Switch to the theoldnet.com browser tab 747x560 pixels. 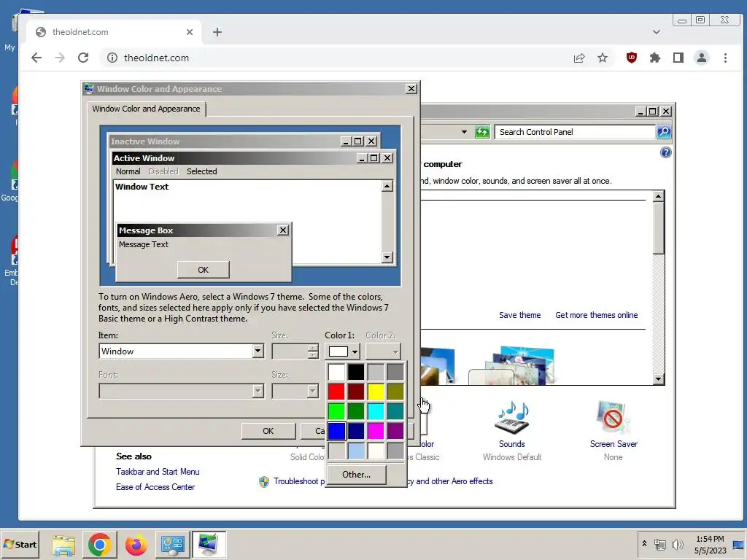tap(113, 32)
